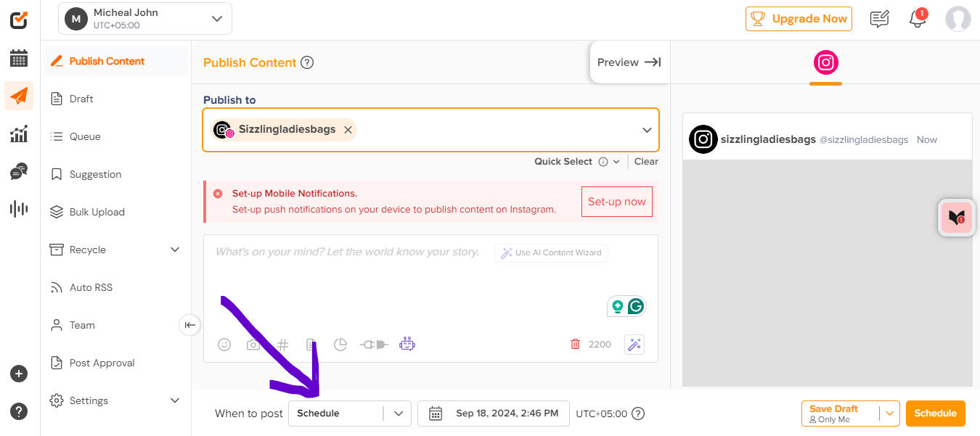Go to Draft in the sidebar
The image size is (980, 436).
click(116, 99)
